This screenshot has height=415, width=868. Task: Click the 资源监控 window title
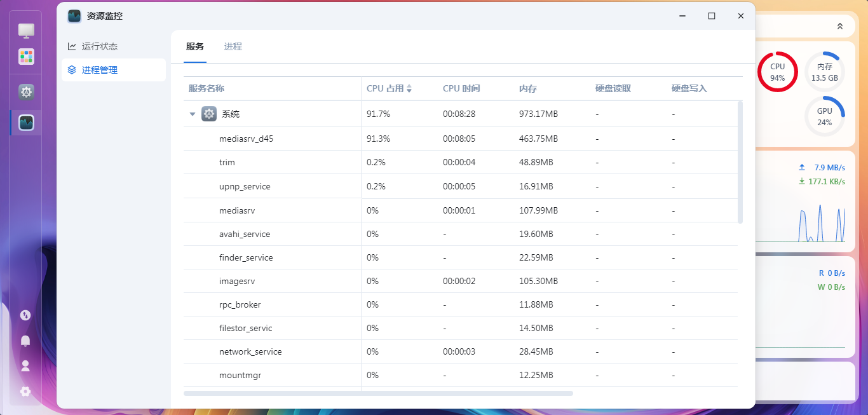(x=105, y=16)
